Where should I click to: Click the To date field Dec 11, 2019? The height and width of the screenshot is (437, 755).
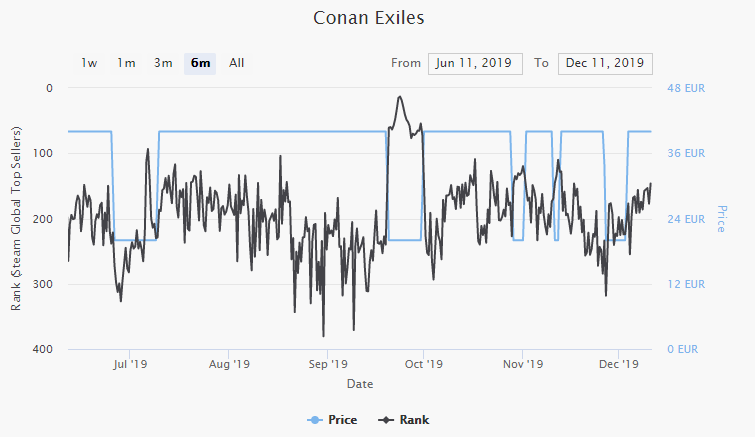[x=605, y=63]
